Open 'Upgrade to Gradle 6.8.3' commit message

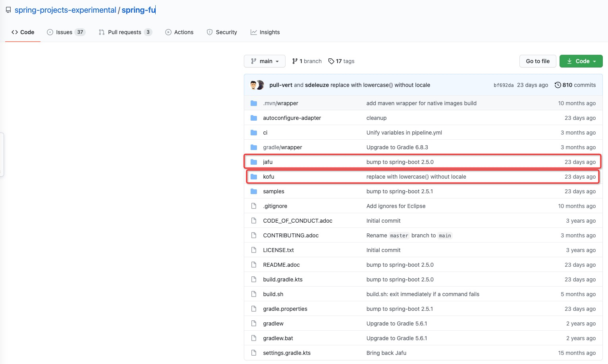click(397, 147)
